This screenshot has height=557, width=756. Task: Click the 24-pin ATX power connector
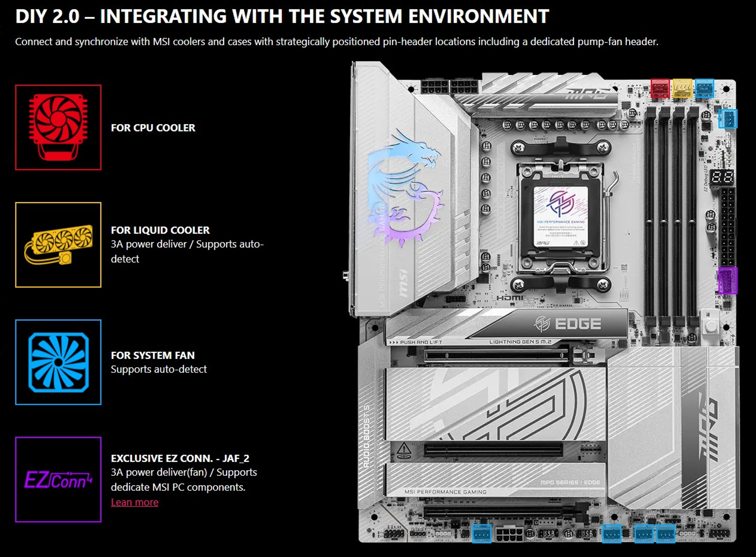click(728, 227)
